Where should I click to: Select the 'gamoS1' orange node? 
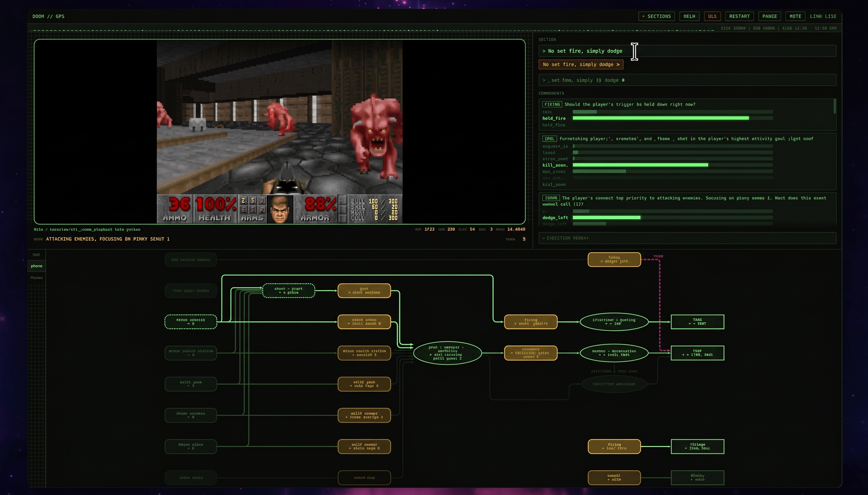[x=614, y=478]
